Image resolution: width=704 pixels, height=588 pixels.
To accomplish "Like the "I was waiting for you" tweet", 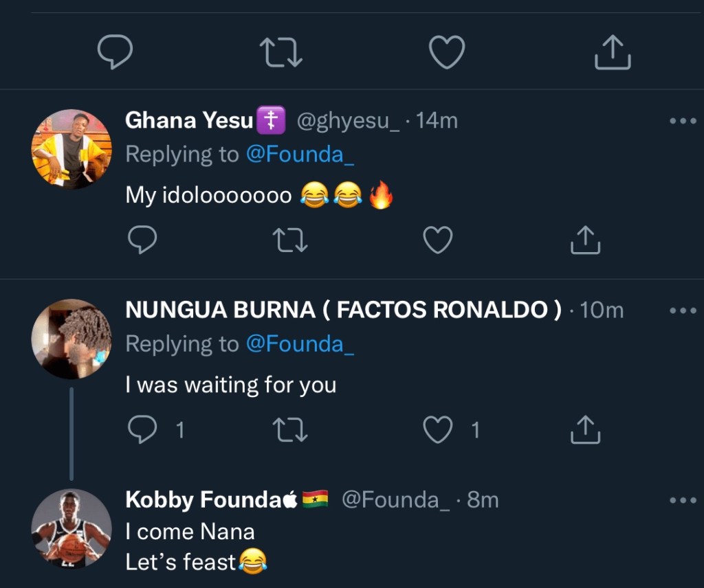I will [x=437, y=431].
